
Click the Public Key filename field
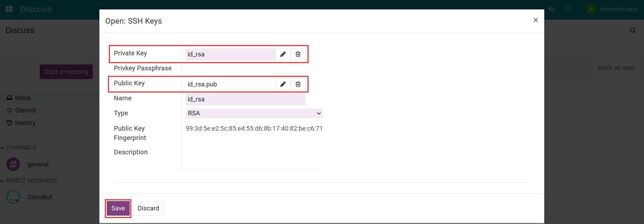pyautogui.click(x=230, y=84)
